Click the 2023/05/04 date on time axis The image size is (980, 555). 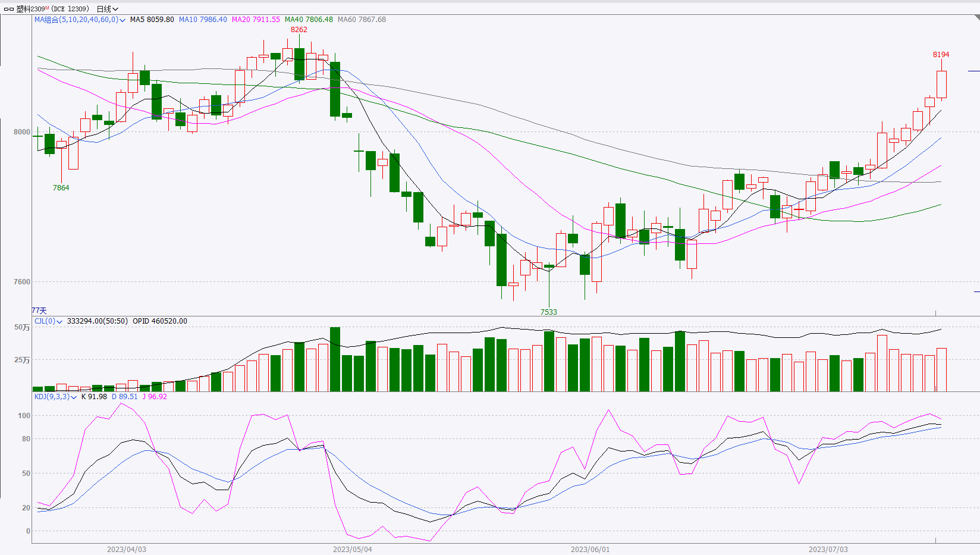(352, 549)
